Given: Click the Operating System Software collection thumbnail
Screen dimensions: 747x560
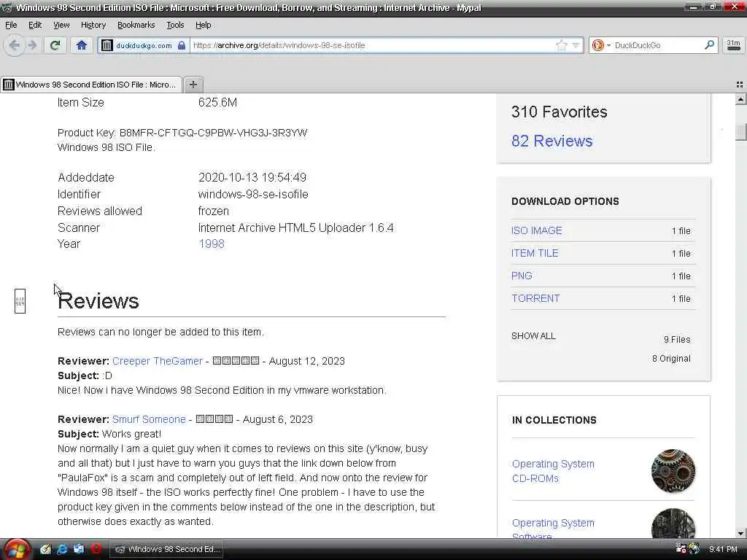Looking at the screenshot, I should tap(673, 524).
